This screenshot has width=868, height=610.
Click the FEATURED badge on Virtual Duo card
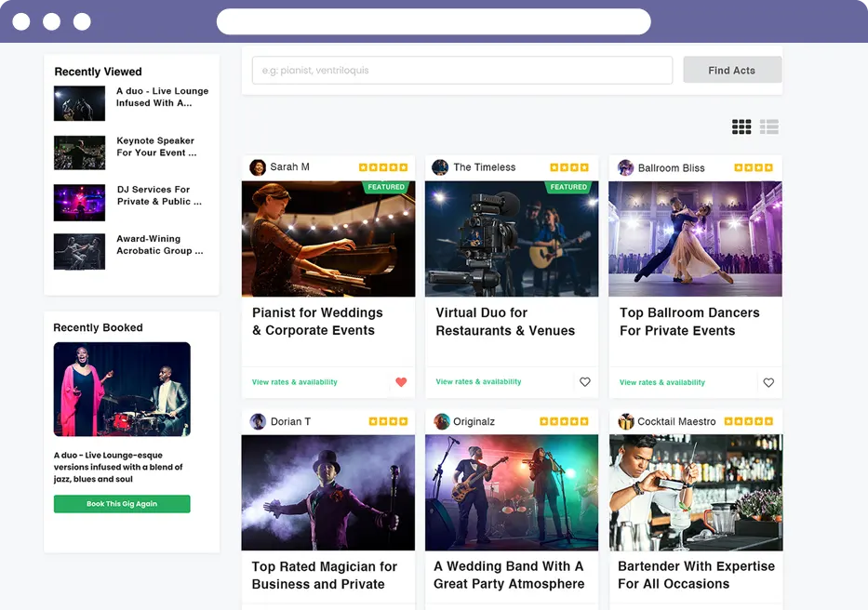[568, 187]
